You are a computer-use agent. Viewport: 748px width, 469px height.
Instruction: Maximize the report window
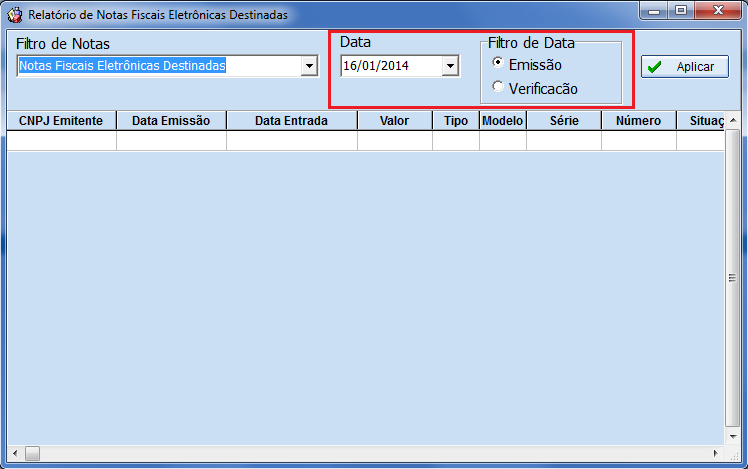pos(682,13)
